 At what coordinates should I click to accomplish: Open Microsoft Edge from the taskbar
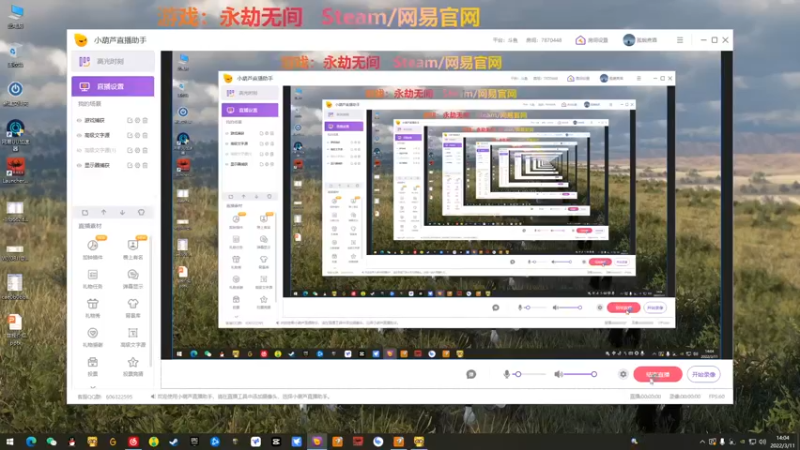pyautogui.click(x=31, y=442)
